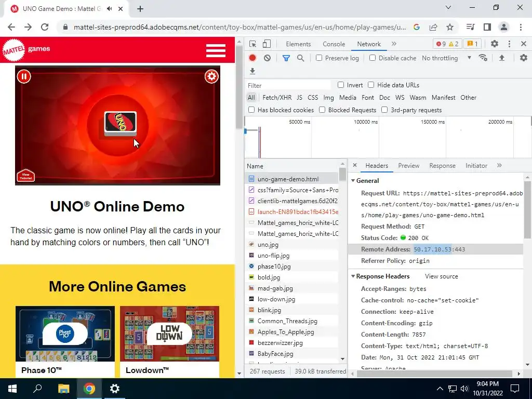
Task: Expand more request detail tabs chevron
Action: coord(499,166)
